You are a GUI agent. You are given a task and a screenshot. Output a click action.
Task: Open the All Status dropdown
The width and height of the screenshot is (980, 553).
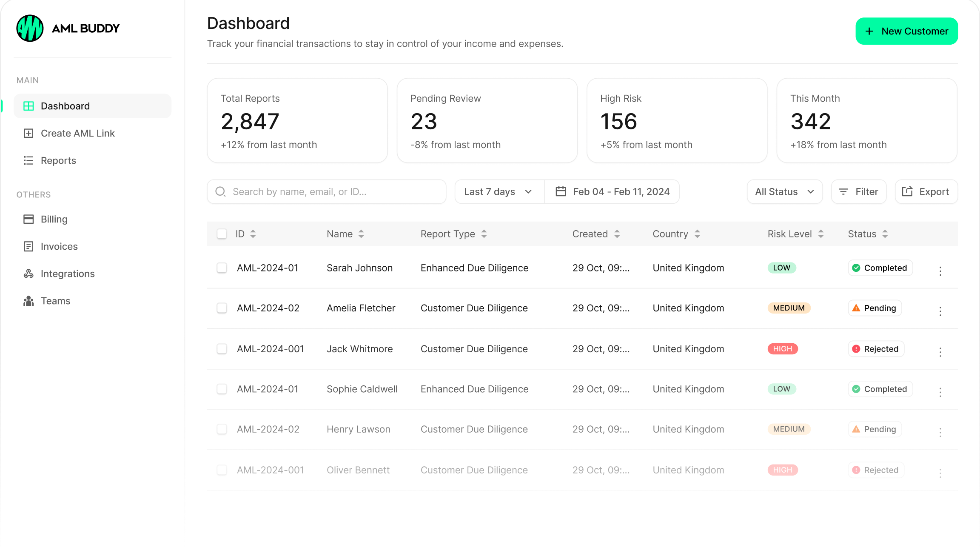(784, 192)
